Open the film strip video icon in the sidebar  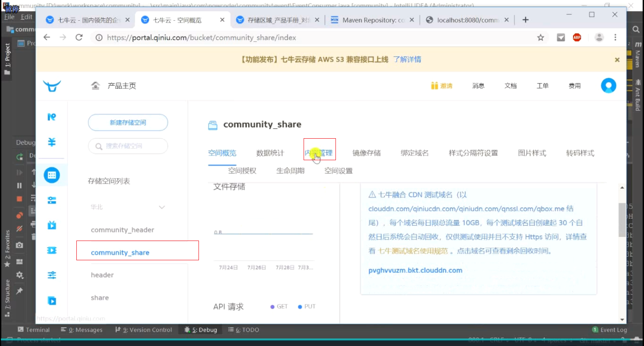point(52,250)
